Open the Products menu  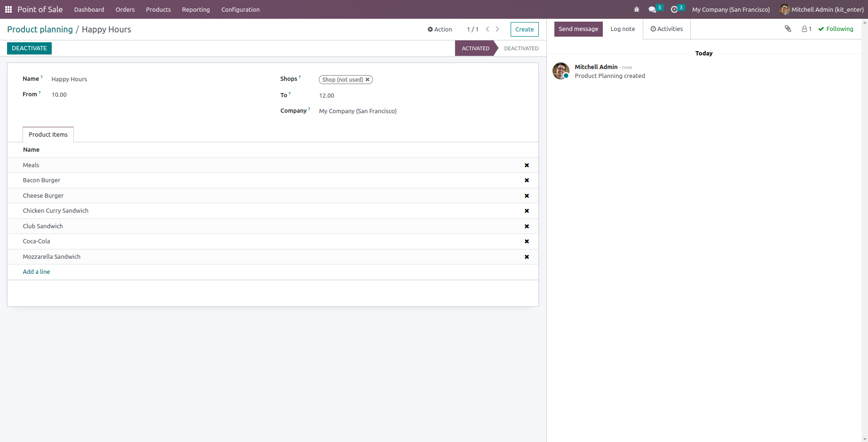point(158,9)
